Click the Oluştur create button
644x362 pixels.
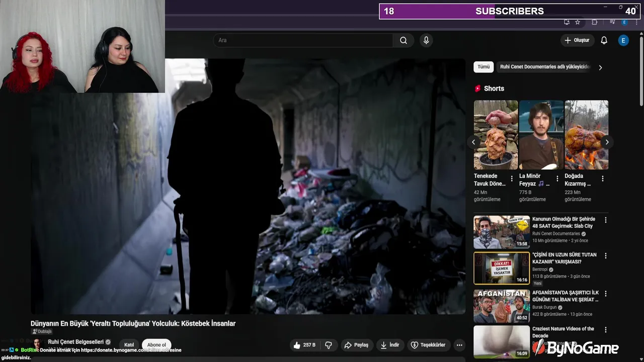[x=577, y=40]
